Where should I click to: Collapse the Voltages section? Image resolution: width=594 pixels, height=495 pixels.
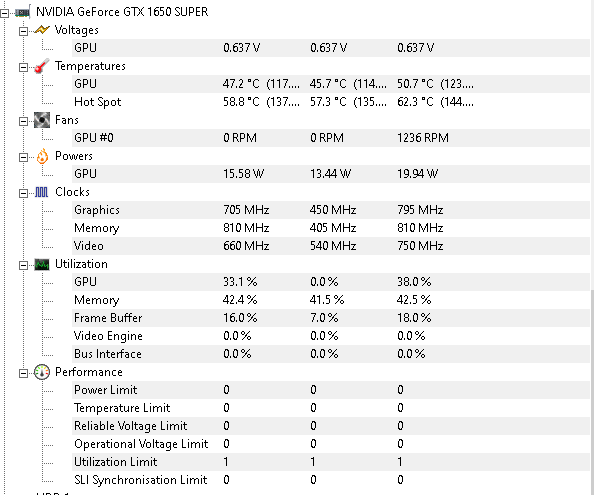coord(23,31)
